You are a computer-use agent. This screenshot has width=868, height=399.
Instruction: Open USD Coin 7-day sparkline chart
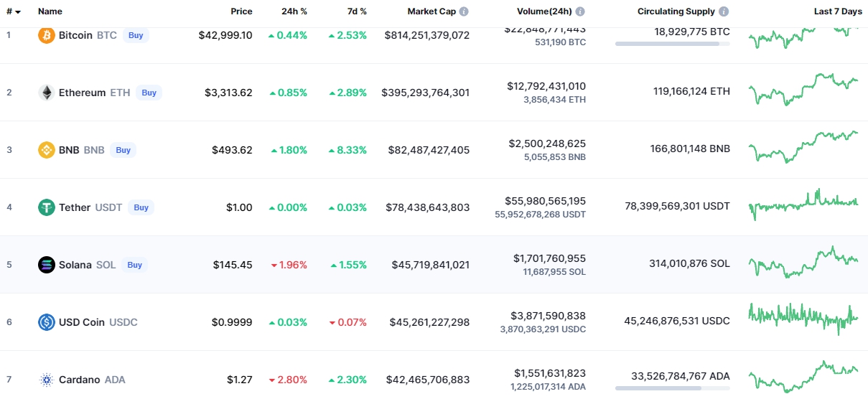[803, 319]
